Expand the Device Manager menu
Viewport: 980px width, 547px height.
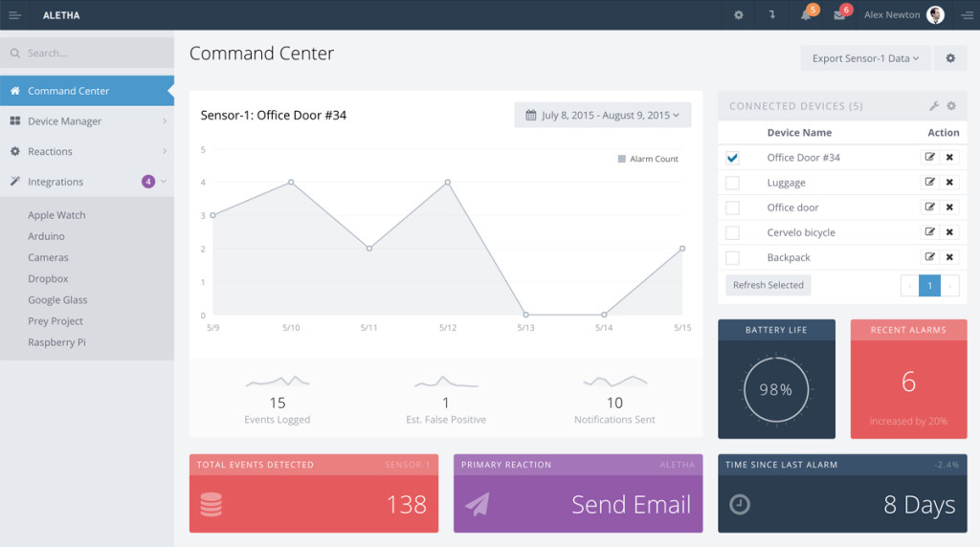[87, 121]
